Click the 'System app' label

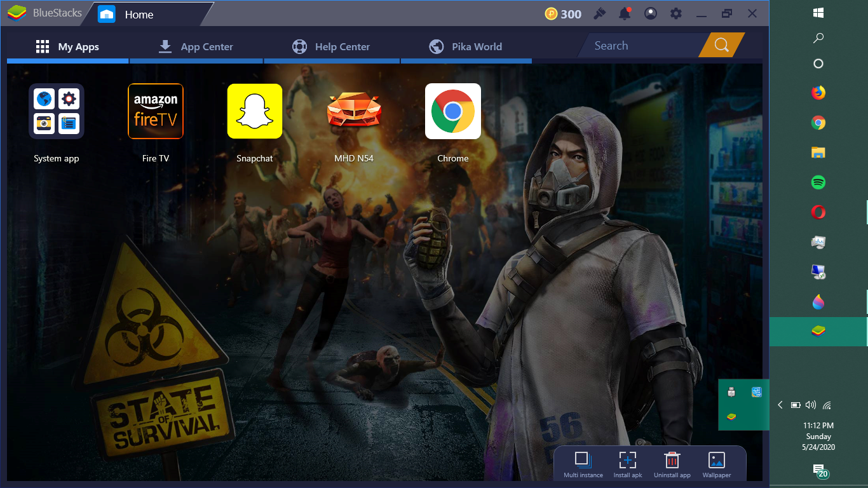tap(57, 158)
